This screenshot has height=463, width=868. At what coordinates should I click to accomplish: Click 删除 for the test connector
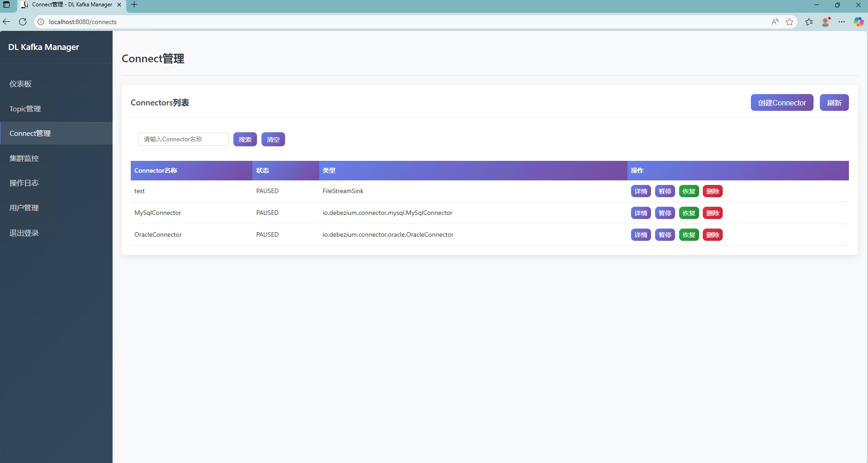(713, 191)
